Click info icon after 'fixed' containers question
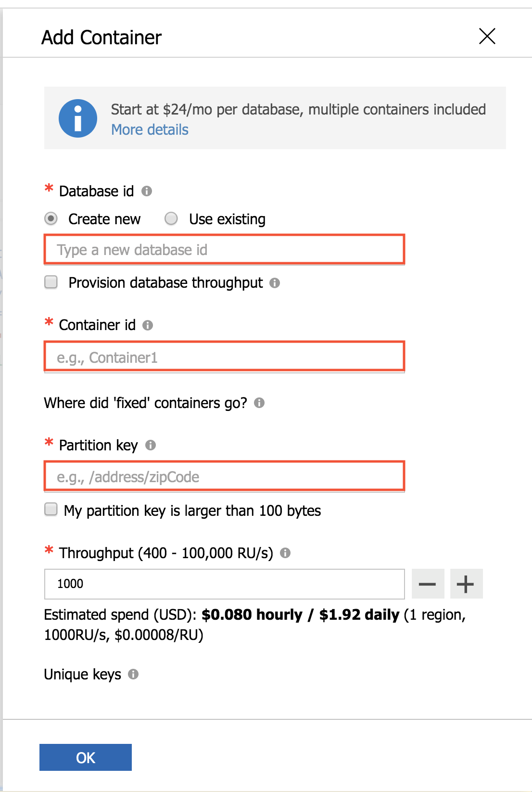This screenshot has height=792, width=532. pos(259,403)
